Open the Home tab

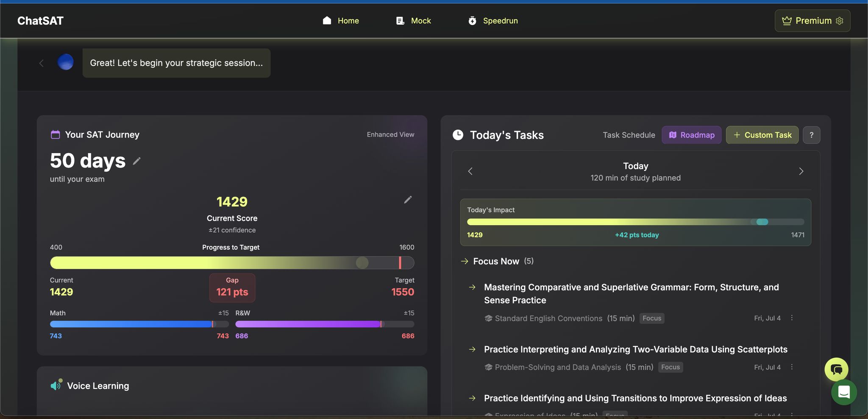coord(341,21)
